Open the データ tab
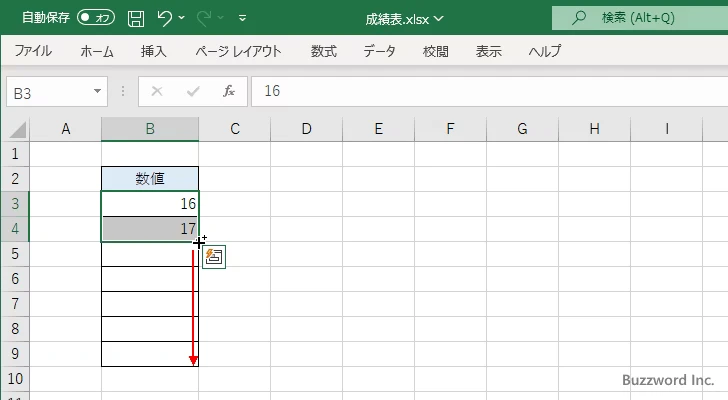 coord(379,51)
